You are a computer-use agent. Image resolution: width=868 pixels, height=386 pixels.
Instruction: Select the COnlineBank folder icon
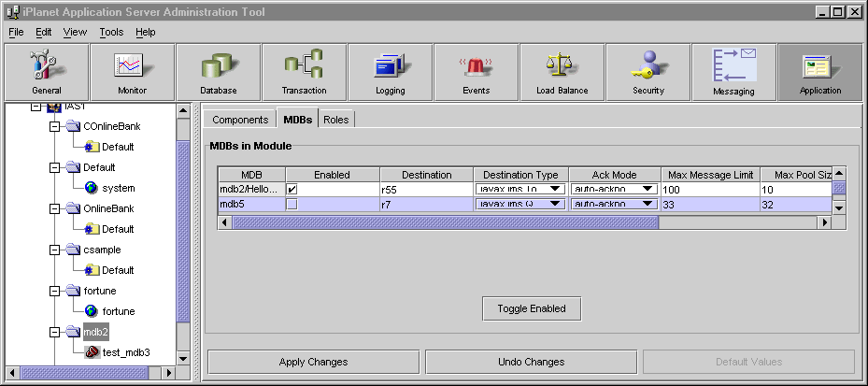click(x=73, y=126)
